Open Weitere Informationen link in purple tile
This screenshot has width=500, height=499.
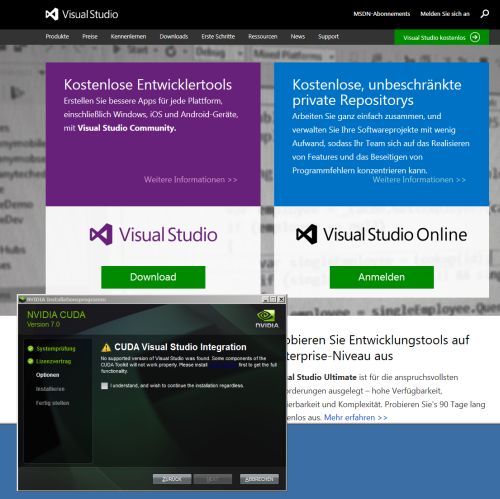191,180
